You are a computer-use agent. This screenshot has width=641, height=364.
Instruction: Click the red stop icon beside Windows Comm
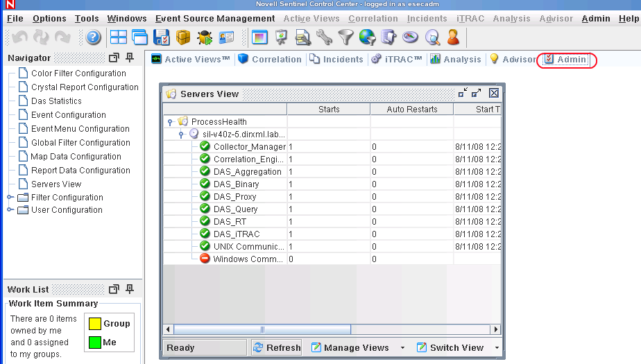pos(205,259)
